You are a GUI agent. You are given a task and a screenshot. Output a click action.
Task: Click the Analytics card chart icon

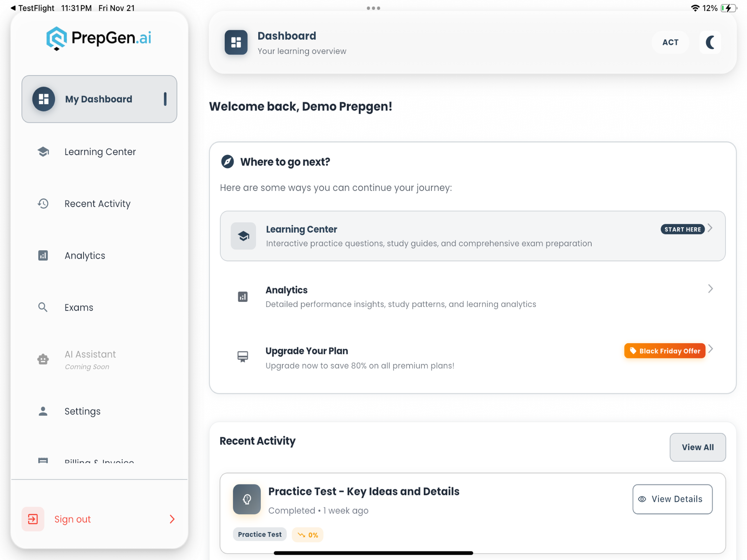pyautogui.click(x=243, y=297)
